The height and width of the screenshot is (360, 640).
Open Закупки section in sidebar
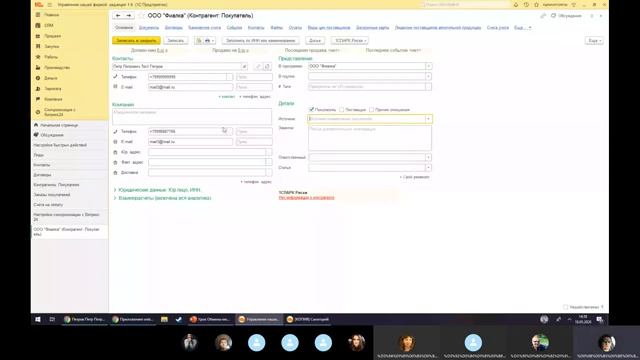click(51, 47)
